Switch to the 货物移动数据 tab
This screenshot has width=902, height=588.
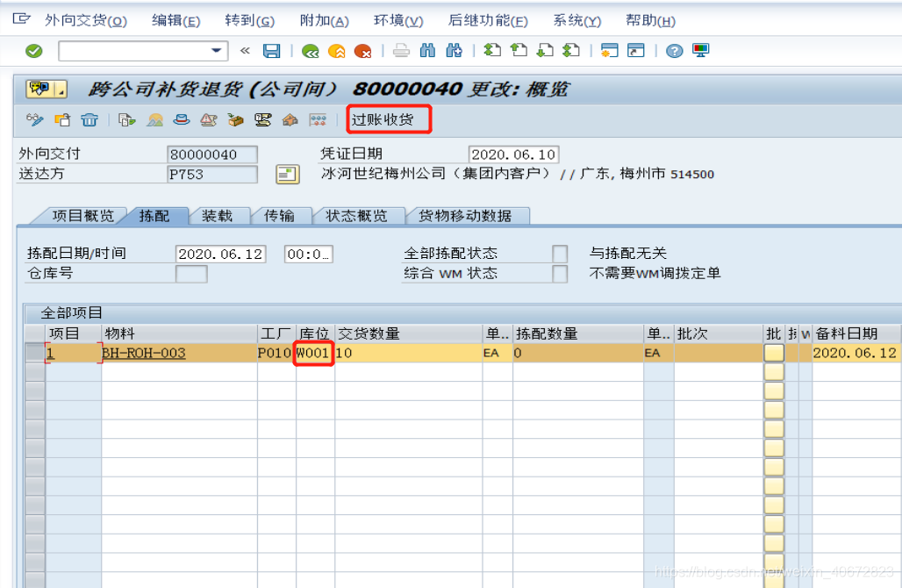click(x=465, y=216)
